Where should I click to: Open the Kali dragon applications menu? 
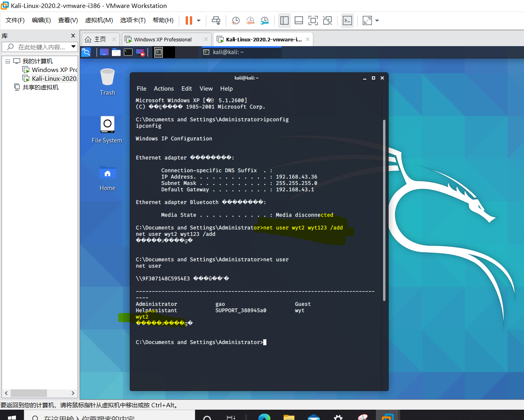pyautogui.click(x=86, y=52)
